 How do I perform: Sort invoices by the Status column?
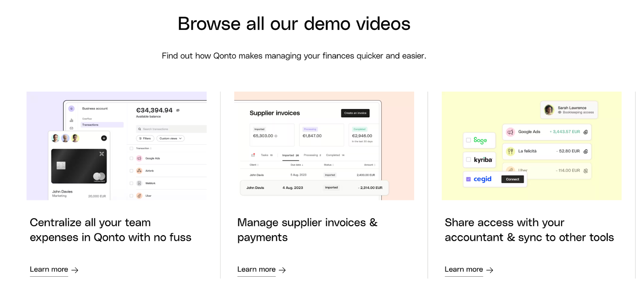click(329, 165)
